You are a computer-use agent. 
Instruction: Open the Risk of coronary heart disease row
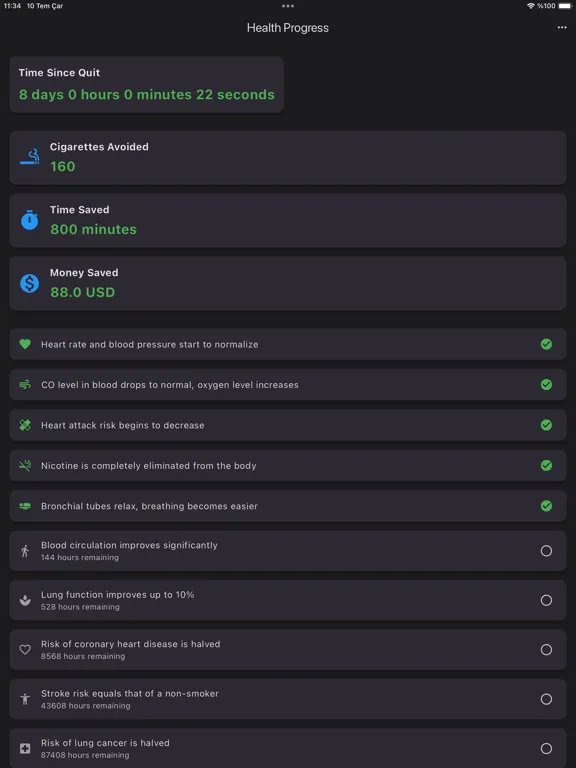point(288,649)
